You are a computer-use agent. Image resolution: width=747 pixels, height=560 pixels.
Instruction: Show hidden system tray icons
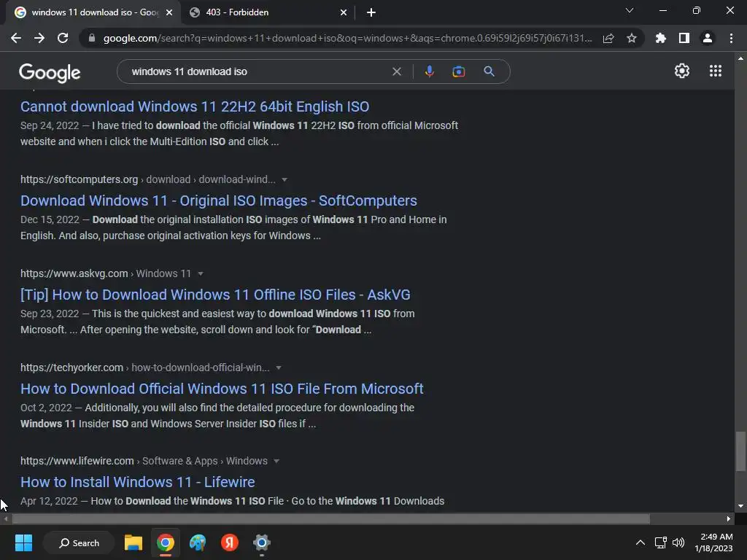(640, 542)
